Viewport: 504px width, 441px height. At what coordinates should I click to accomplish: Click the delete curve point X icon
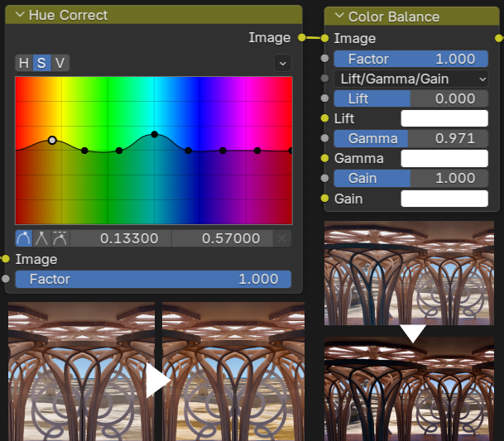[283, 238]
